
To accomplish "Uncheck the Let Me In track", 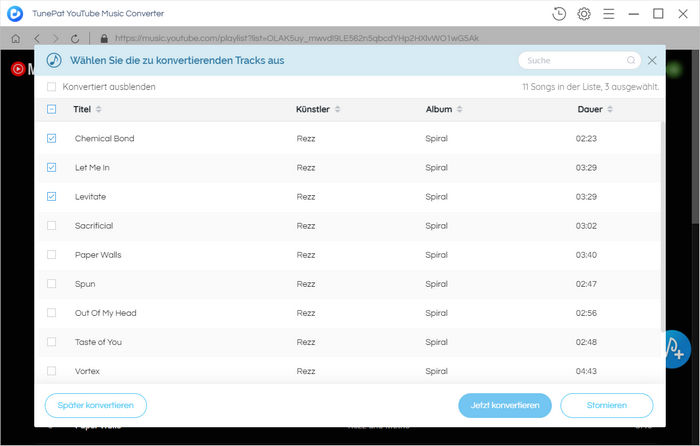I will tap(52, 167).
